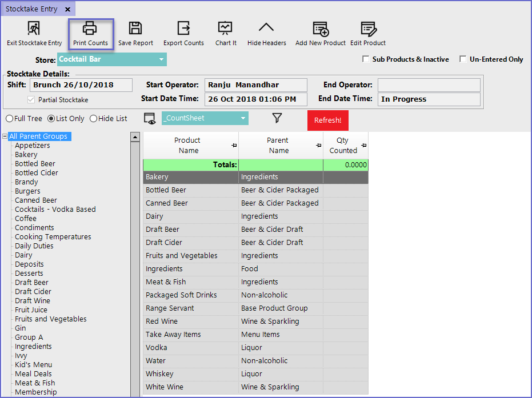The height and width of the screenshot is (398, 532).
Task: Click the Save Report floppy icon
Action: [x=135, y=29]
